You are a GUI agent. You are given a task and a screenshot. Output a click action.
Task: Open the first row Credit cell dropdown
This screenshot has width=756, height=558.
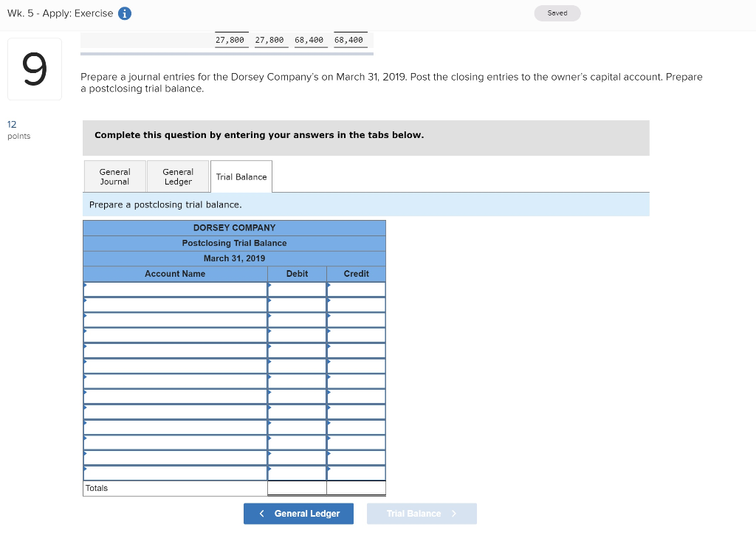[x=356, y=289]
